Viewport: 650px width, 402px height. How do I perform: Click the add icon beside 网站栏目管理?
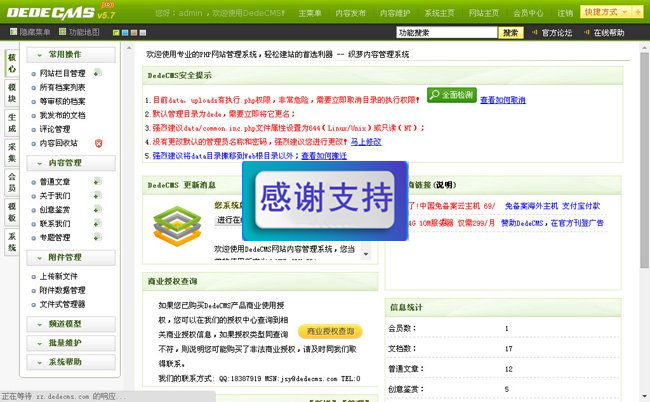click(97, 73)
